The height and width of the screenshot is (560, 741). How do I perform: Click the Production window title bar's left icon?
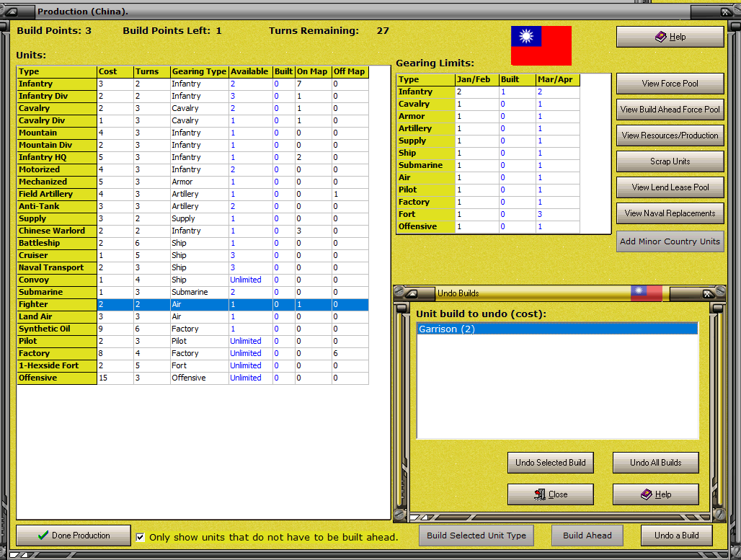(12, 12)
